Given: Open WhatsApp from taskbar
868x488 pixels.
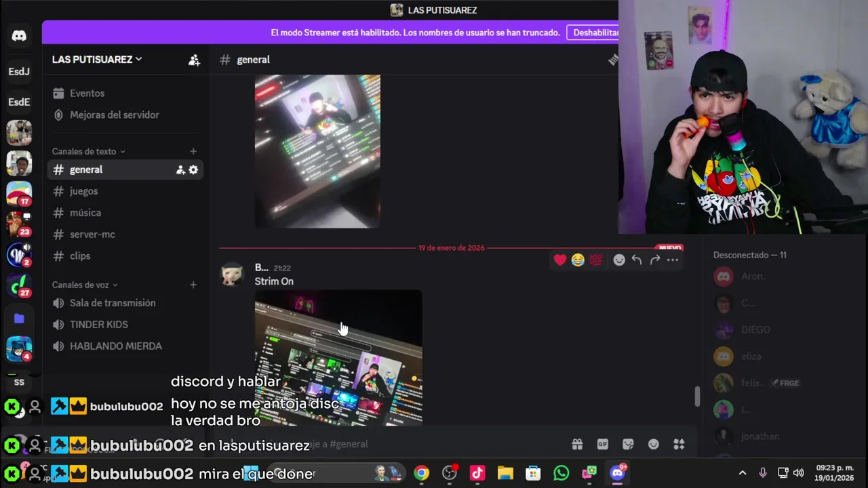Looking at the screenshot, I should [x=561, y=473].
